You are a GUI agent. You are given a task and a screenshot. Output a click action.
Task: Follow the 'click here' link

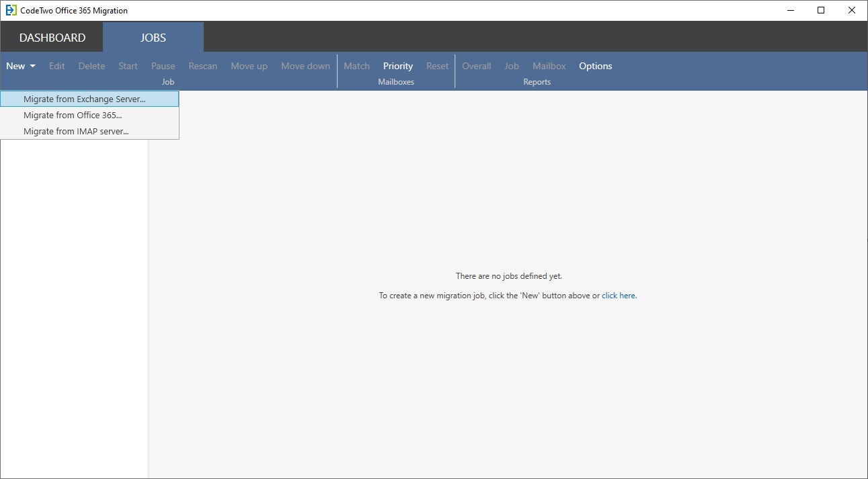pyautogui.click(x=619, y=296)
